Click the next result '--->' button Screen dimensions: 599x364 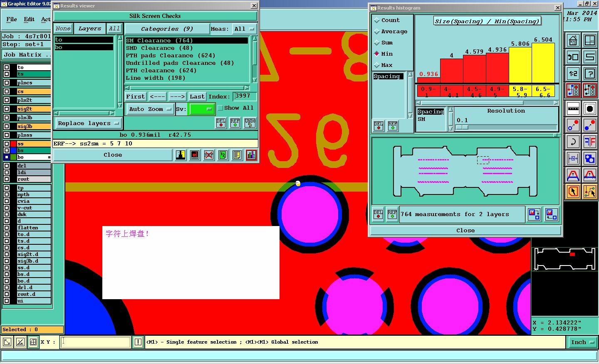[178, 97]
